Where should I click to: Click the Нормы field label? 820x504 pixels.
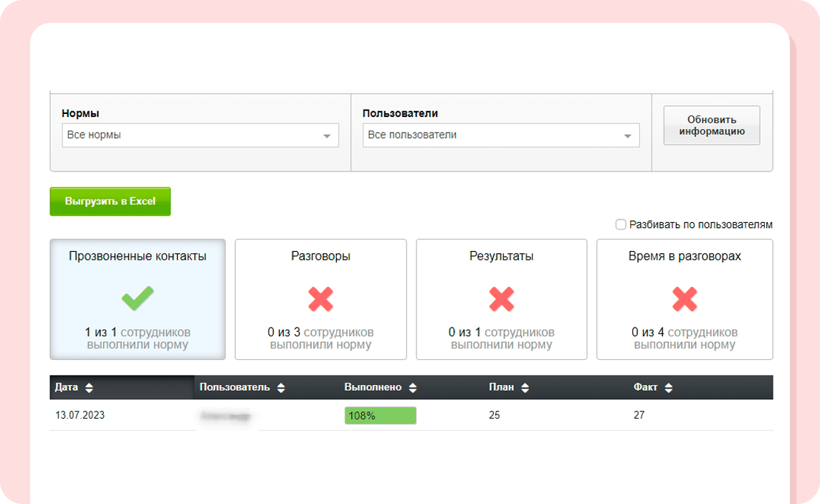point(80,113)
